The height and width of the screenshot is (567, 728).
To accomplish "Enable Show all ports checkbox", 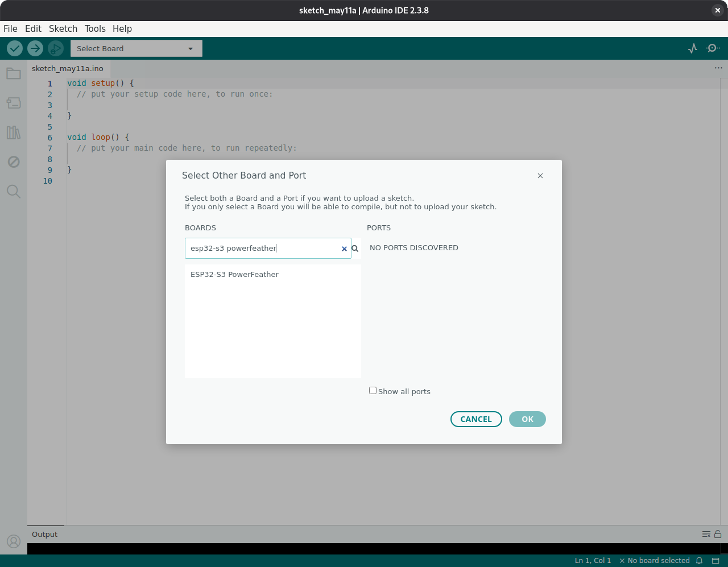I will click(373, 391).
